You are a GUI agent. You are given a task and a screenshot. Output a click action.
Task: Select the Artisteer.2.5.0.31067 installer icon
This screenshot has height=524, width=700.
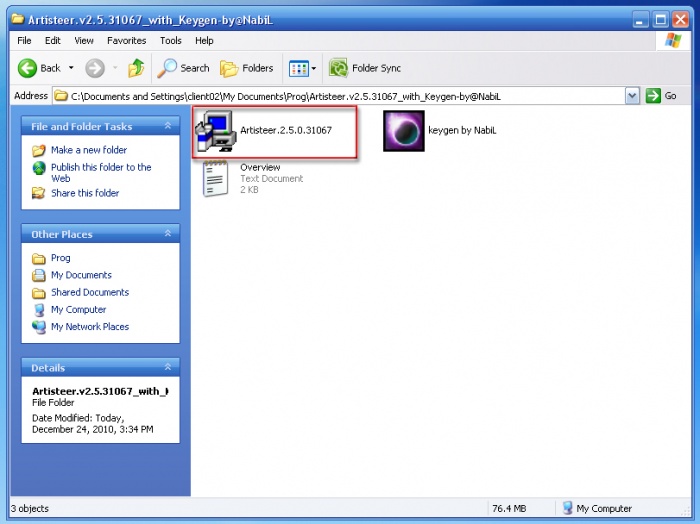[x=216, y=131]
